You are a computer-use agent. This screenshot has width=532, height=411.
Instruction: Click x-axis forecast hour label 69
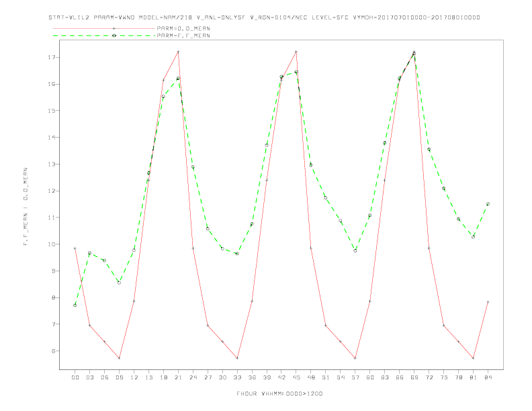(414, 377)
